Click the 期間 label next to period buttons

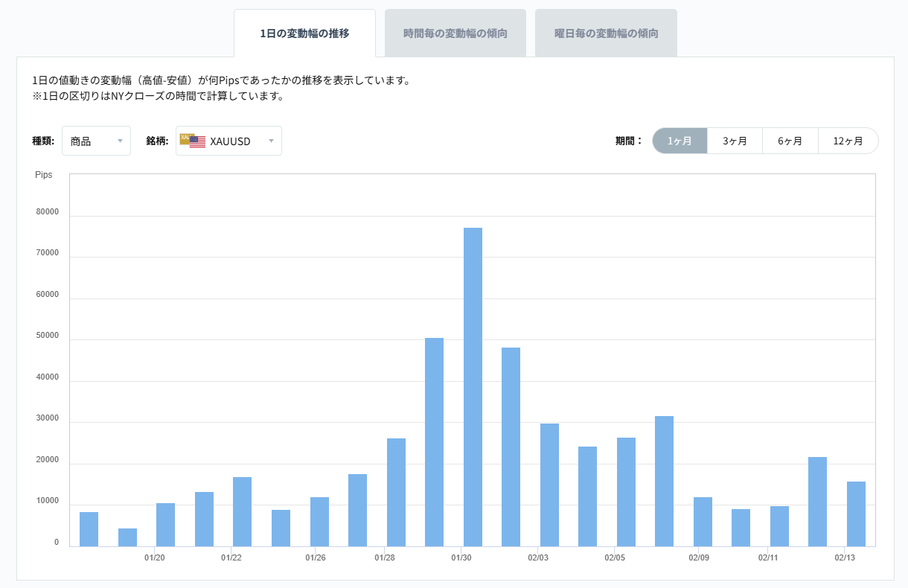(627, 140)
